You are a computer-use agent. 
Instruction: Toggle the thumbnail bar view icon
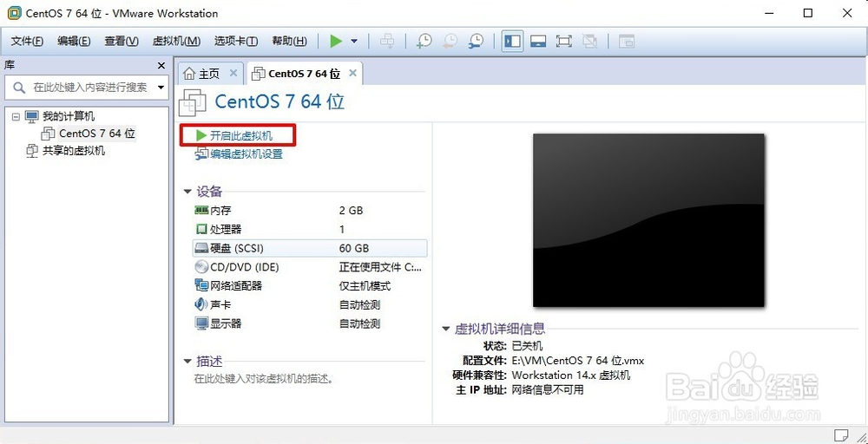click(538, 41)
